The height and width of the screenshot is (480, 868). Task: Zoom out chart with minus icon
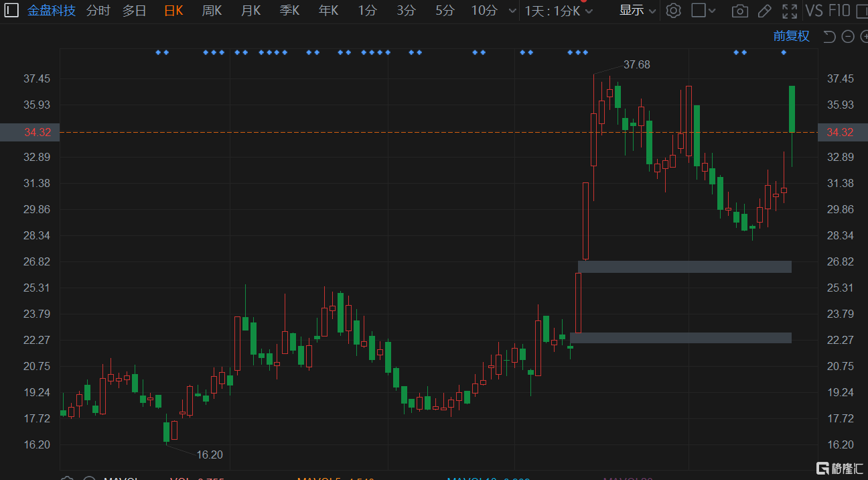(x=848, y=36)
